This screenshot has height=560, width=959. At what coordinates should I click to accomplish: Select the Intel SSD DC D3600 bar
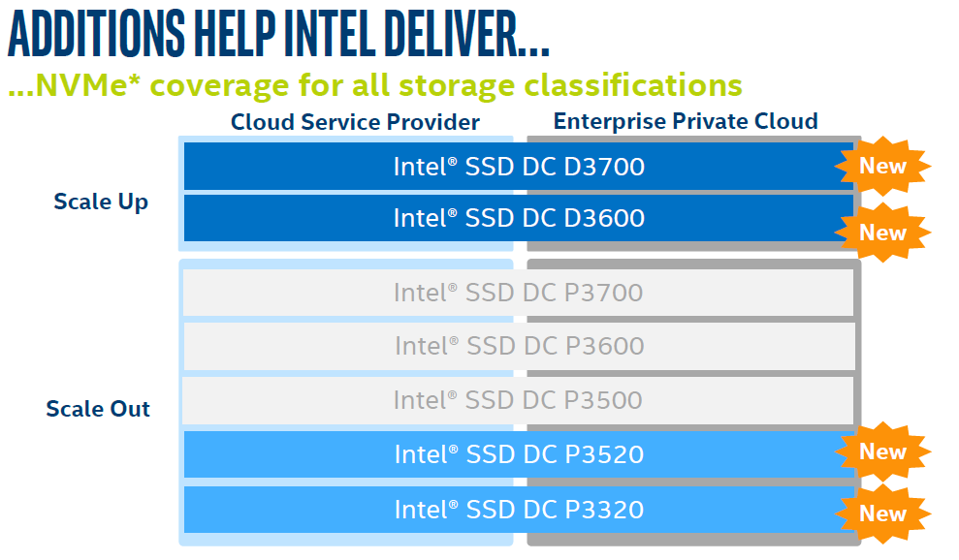point(518,218)
